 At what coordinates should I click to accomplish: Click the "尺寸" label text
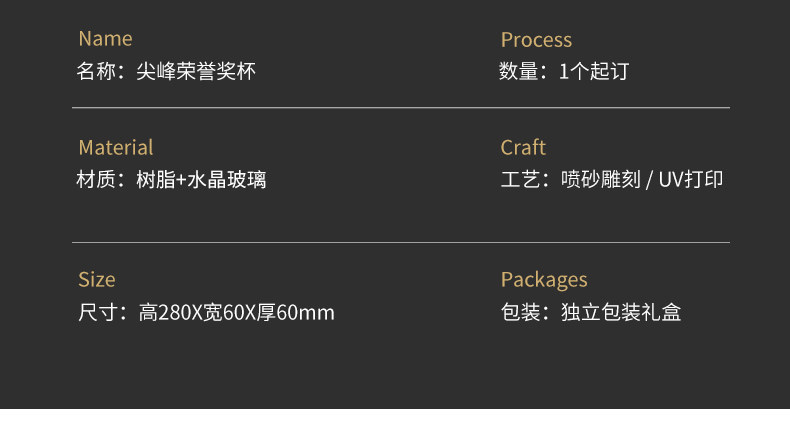coord(96,313)
